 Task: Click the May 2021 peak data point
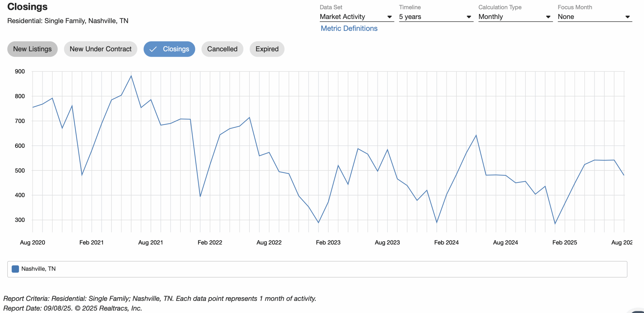[131, 76]
